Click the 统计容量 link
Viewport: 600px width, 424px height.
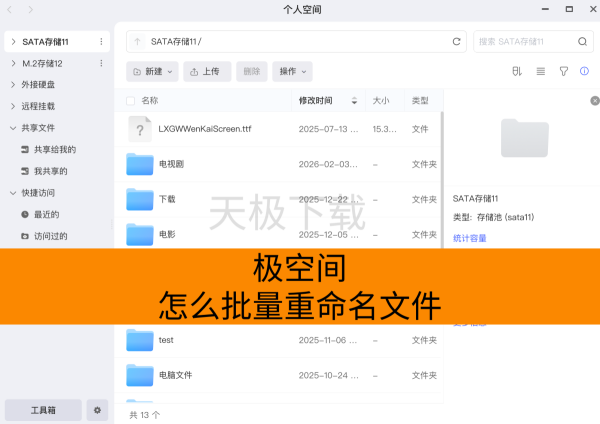470,238
